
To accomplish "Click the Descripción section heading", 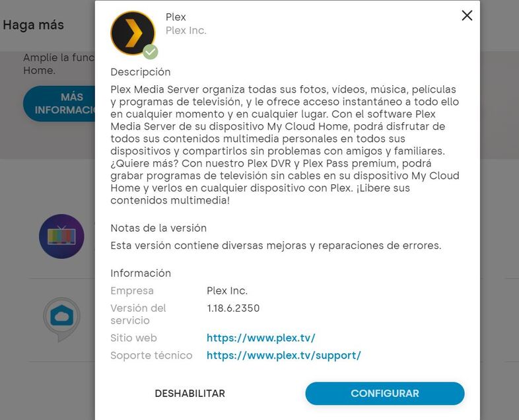I will [x=141, y=72].
